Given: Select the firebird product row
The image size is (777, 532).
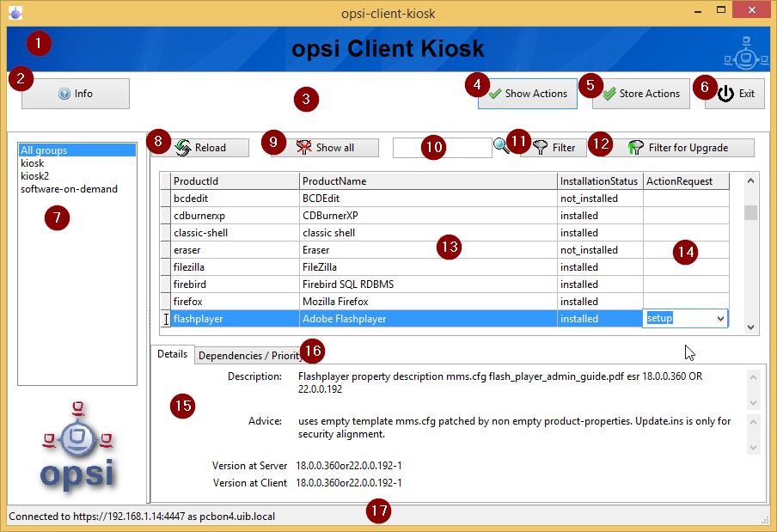Looking at the screenshot, I should click(444, 284).
